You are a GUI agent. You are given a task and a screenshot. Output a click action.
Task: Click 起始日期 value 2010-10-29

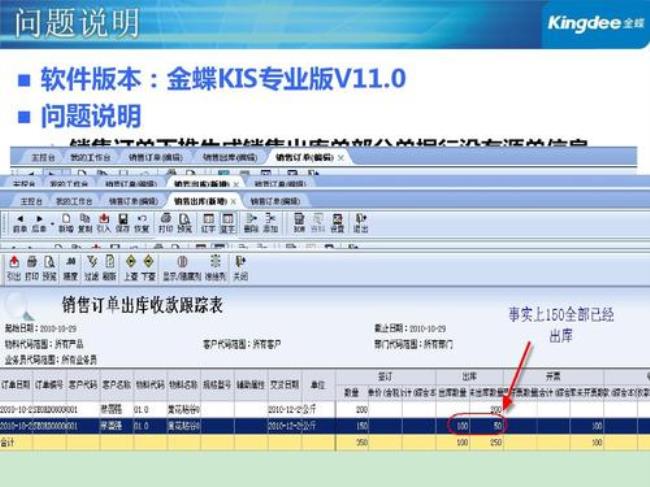(x=58, y=329)
